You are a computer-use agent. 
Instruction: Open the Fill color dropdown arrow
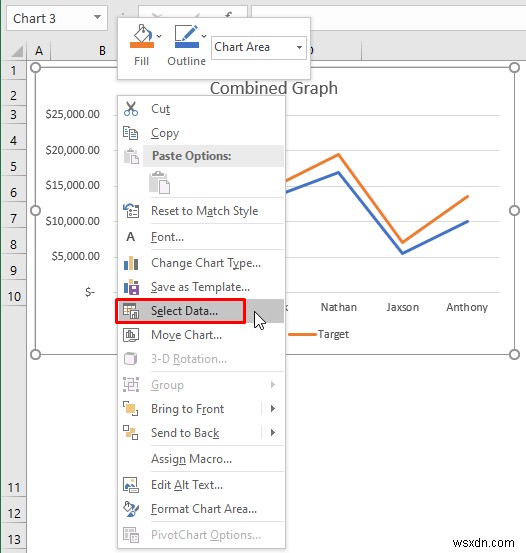[159, 36]
